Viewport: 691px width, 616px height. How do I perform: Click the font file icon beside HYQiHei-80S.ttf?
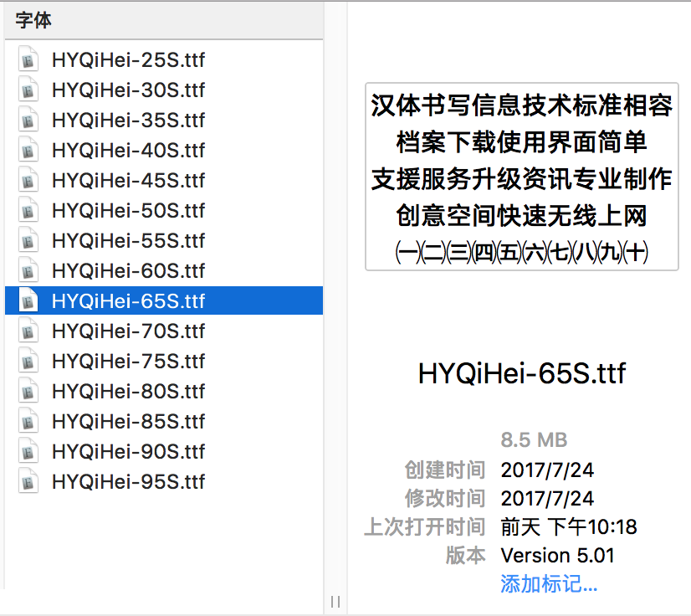[28, 391]
